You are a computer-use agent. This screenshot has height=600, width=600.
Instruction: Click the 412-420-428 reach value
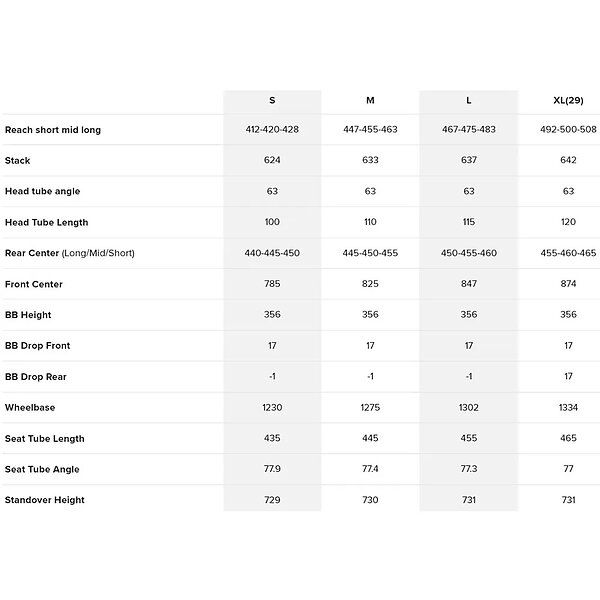[x=272, y=130]
